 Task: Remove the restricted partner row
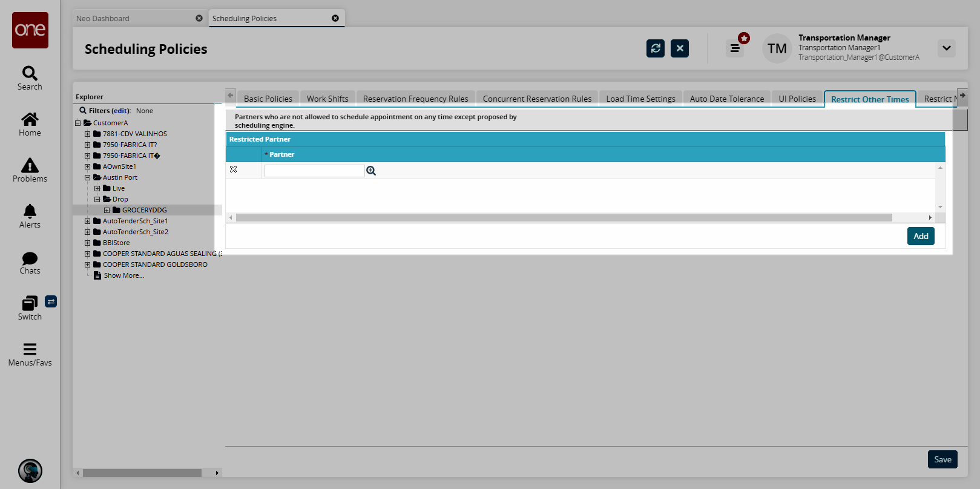(x=234, y=169)
